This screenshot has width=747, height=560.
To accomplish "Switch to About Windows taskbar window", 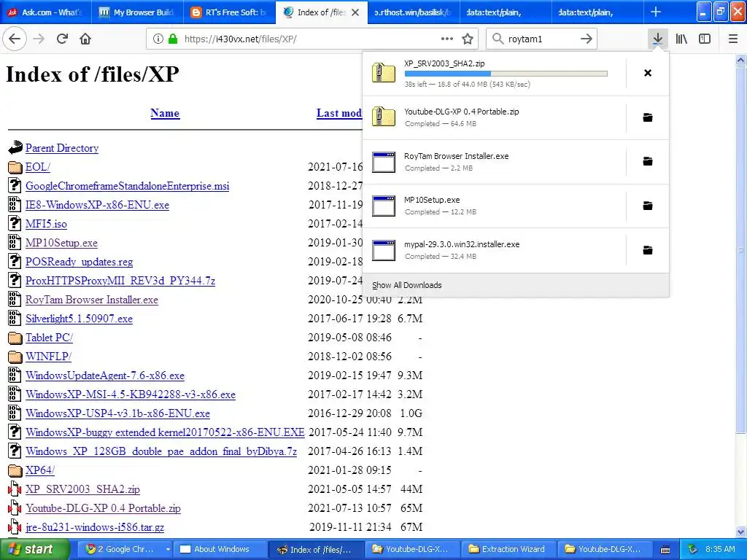I will pos(220,549).
